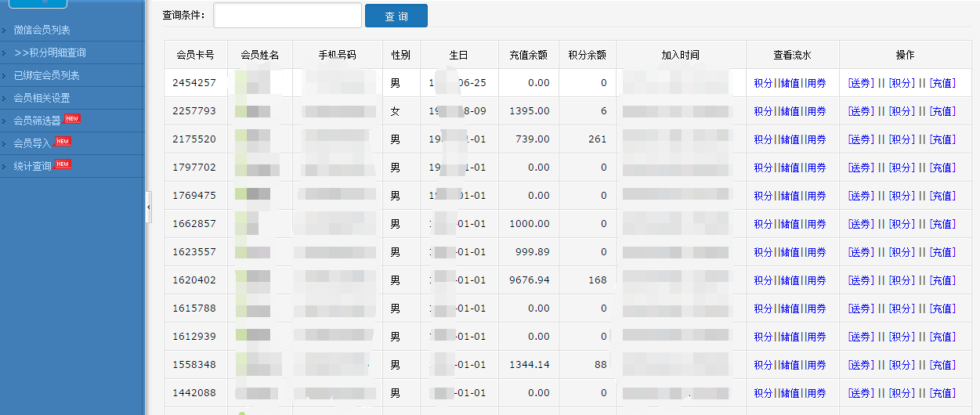The width and height of the screenshot is (980, 415).
Task: View 积分 flow link for card 1558348
Action: (x=763, y=365)
